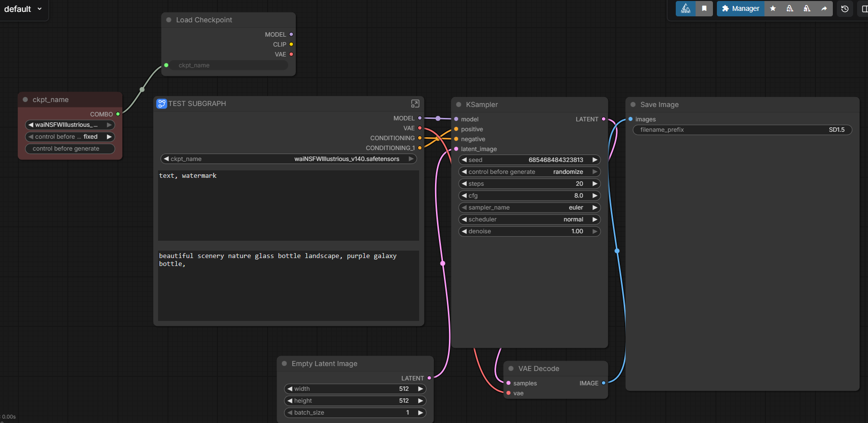Click the bookmark icon in top toolbar
The width and height of the screenshot is (868, 423).
704,8
